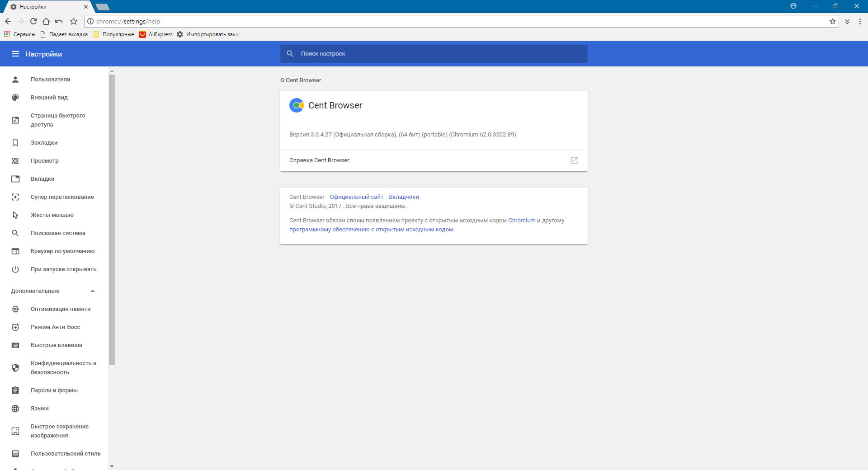Collapse the Дополнительные section
The height and width of the screenshot is (470, 868).
point(92,291)
